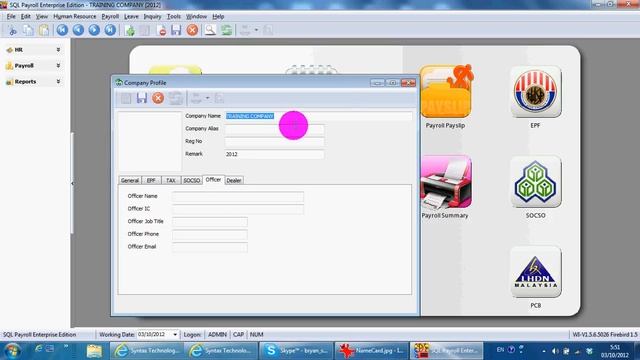The width and height of the screenshot is (640, 360).
Task: Switch to the General tab
Action: 130,180
